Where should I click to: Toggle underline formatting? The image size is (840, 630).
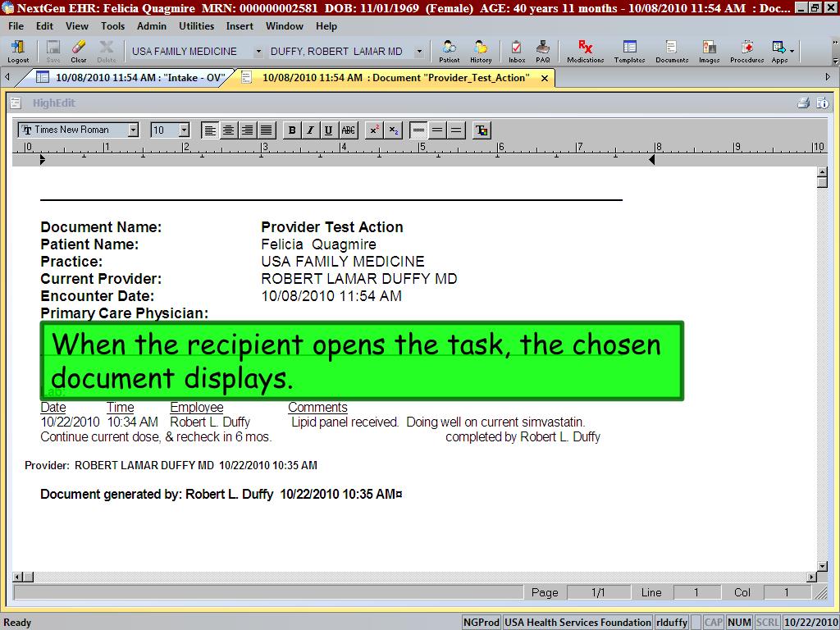pyautogui.click(x=328, y=130)
